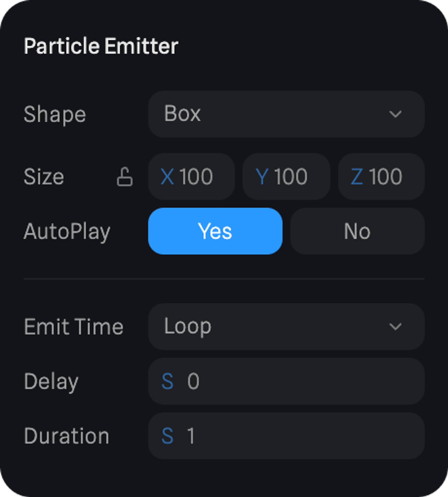Click the blue X axis prefix in Size

[167, 177]
